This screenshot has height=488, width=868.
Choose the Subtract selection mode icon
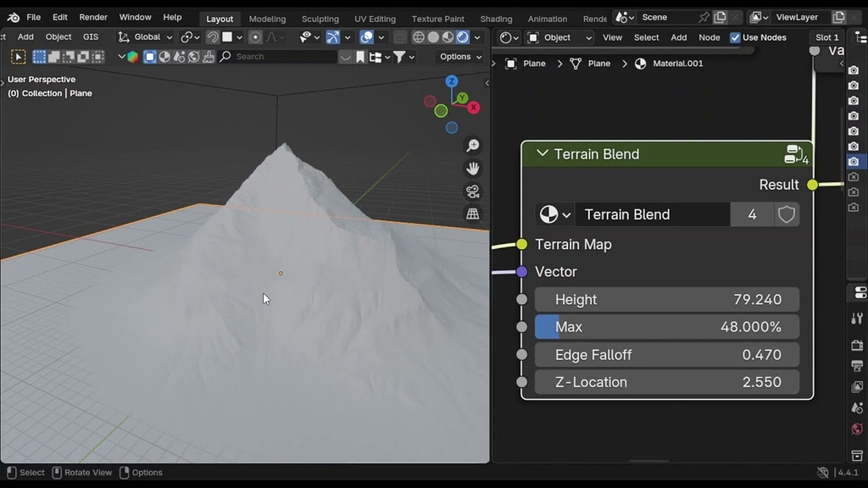coord(68,57)
